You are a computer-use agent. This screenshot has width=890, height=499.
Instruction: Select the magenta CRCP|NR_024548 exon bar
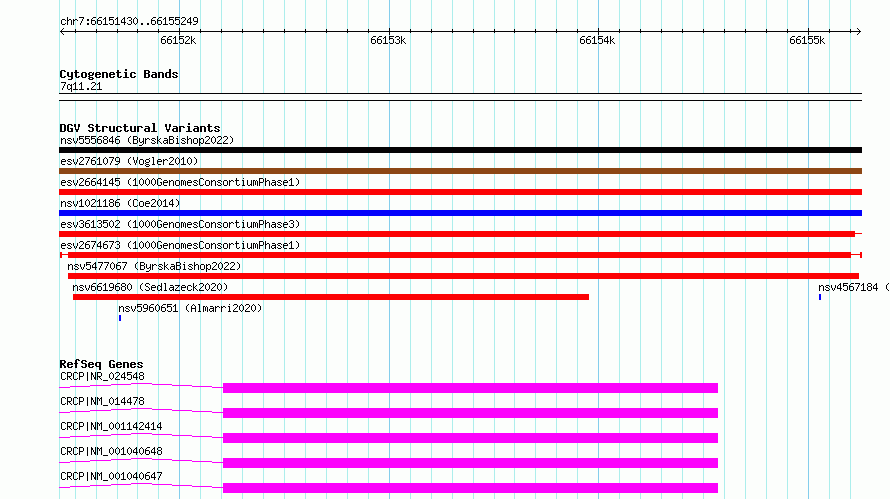coord(471,388)
